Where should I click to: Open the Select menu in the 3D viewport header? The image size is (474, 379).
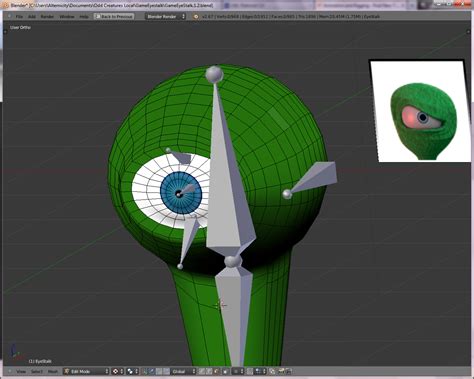pyautogui.click(x=37, y=371)
